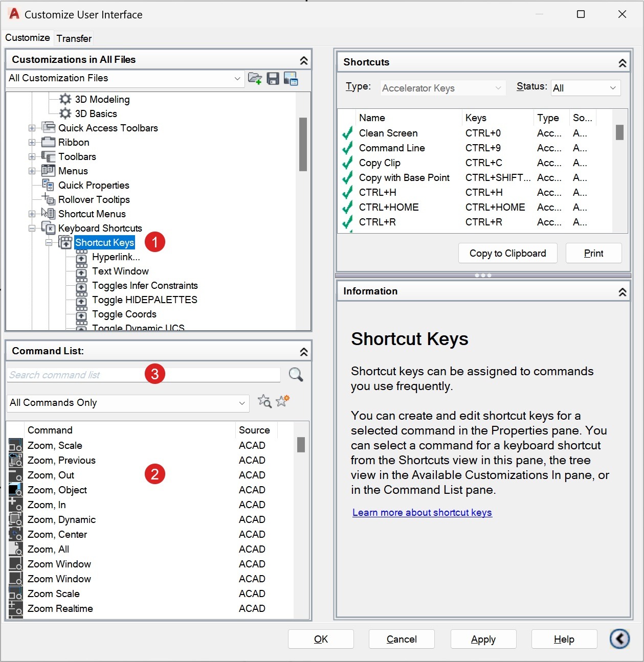
Task: Click the find command or text icon
Action: tap(264, 401)
